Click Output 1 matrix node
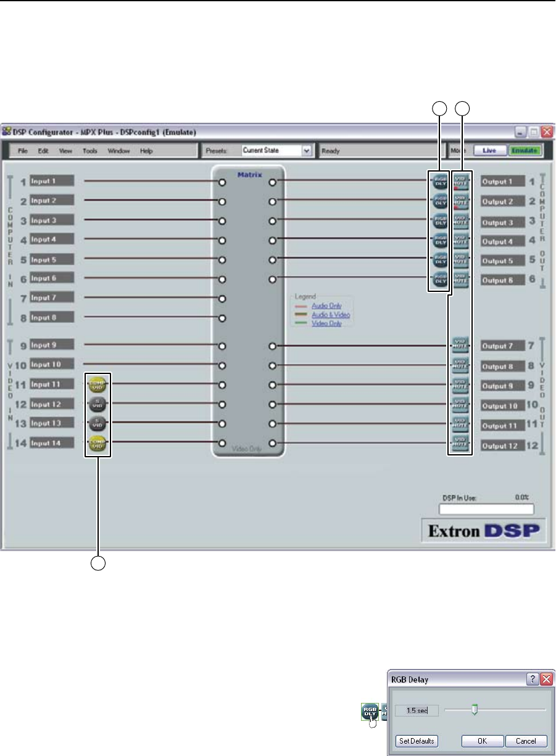This screenshot has width=556, height=756. pos(272,181)
